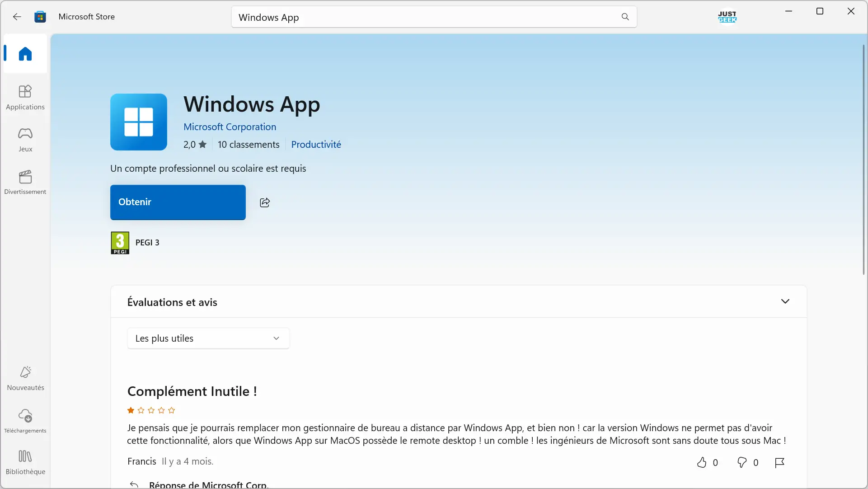Minimize the Microsoft Store window

click(x=789, y=11)
